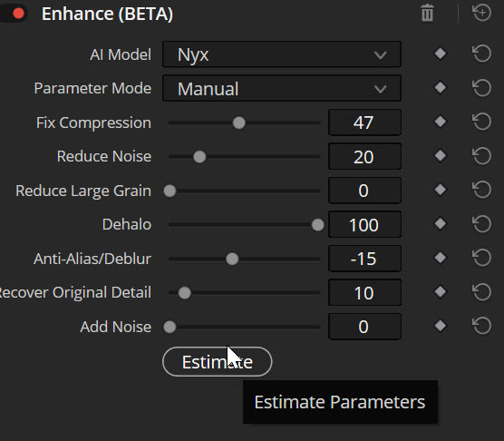Click the Add Noise value field
Screen dimensions: 504x441
coord(364,327)
